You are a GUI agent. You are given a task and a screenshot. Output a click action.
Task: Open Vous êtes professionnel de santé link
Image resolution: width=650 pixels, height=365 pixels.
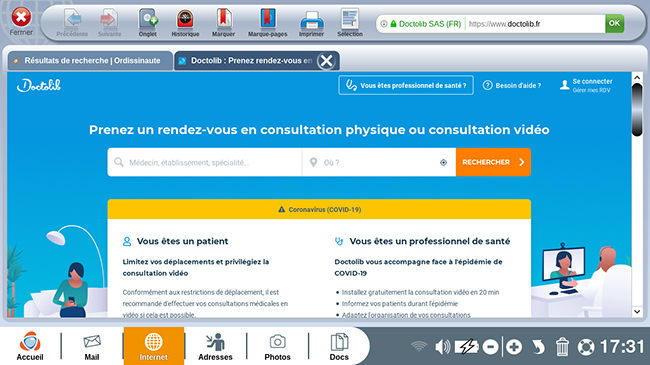pos(406,85)
